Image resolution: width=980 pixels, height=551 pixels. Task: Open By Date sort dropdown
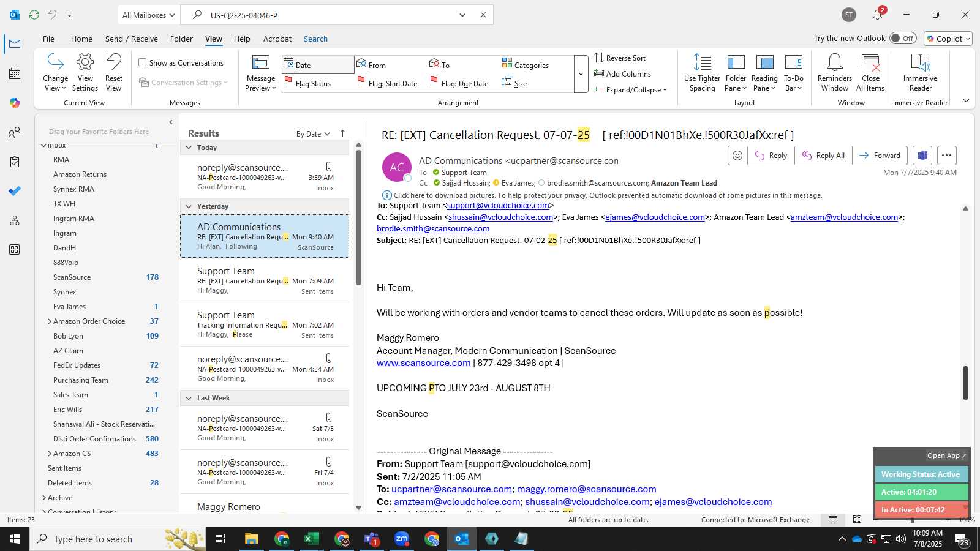coord(313,134)
